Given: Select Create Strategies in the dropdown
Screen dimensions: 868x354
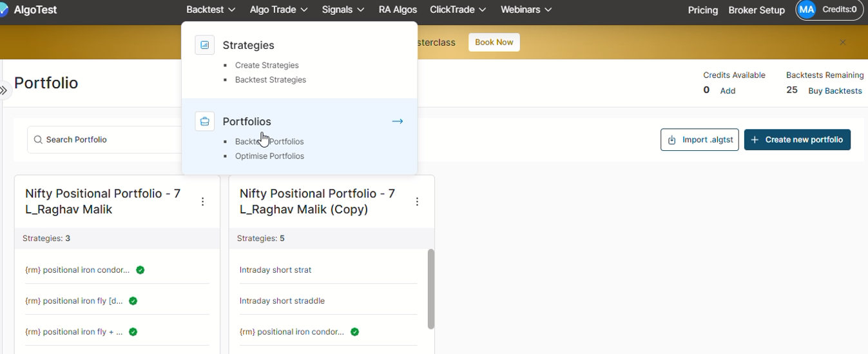Looking at the screenshot, I should click(x=267, y=65).
